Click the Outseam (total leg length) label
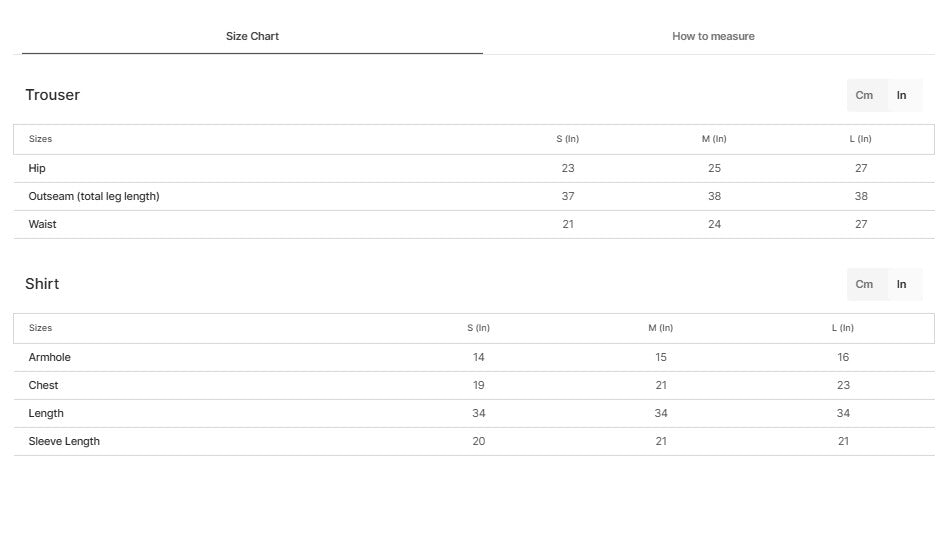946x541 pixels. 94,196
